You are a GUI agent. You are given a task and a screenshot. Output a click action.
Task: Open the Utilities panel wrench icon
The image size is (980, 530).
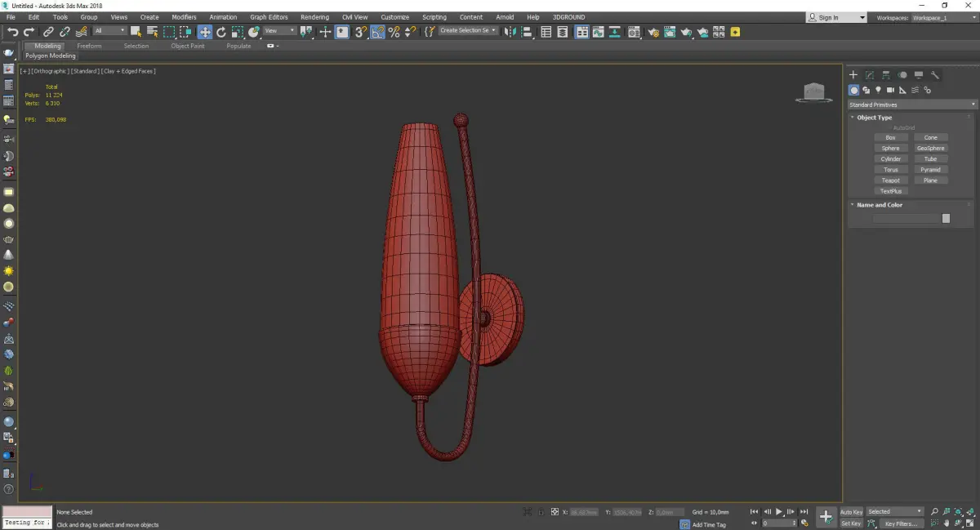[x=935, y=75]
